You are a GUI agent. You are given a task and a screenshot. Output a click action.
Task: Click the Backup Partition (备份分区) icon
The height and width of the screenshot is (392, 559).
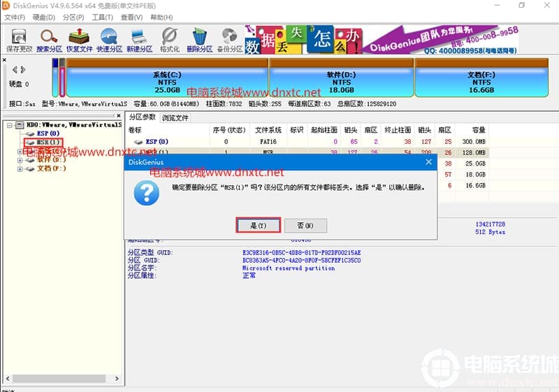[230, 41]
